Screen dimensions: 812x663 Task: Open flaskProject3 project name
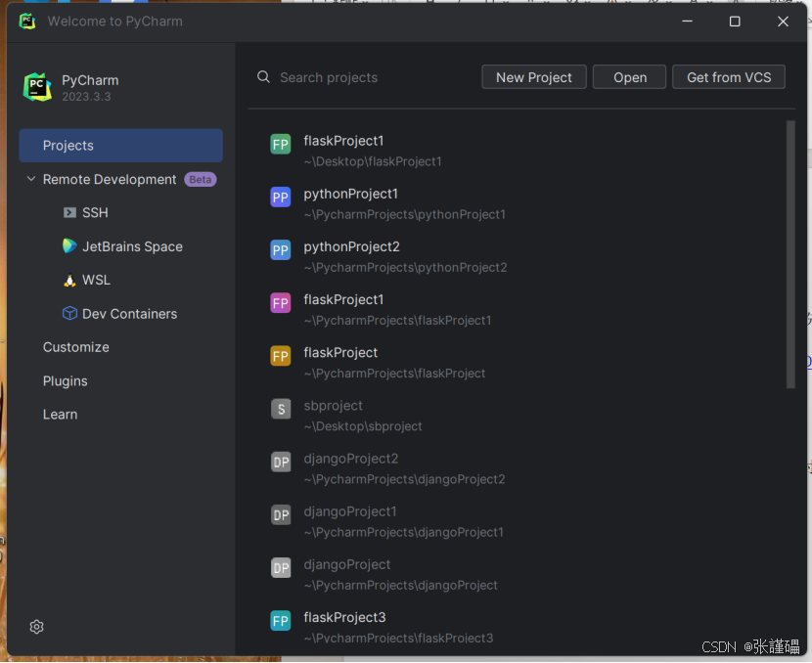point(344,617)
